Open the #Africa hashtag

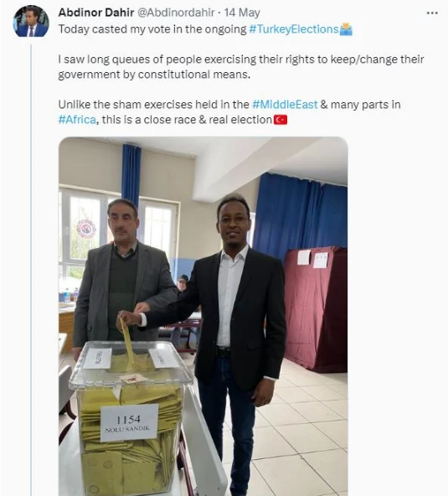click(77, 120)
